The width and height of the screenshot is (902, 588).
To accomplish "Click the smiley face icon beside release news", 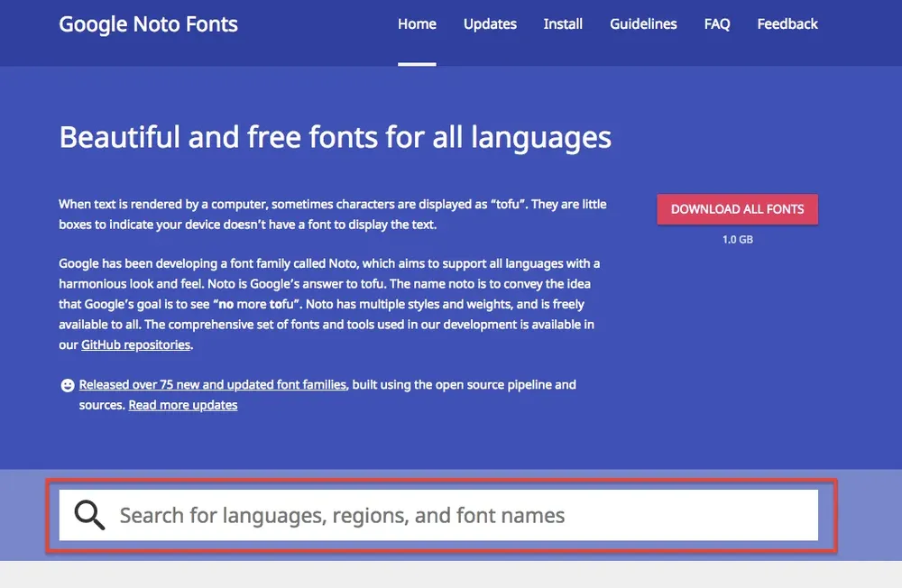I will pos(68,385).
